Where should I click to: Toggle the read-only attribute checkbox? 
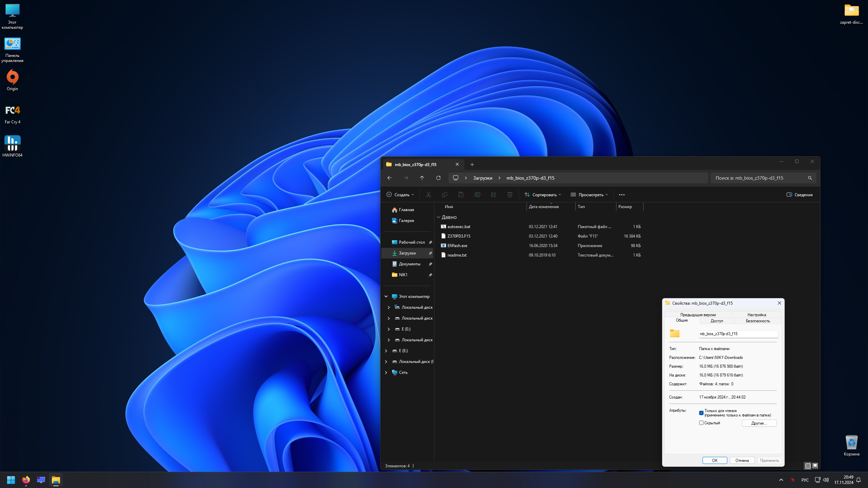pos(701,413)
